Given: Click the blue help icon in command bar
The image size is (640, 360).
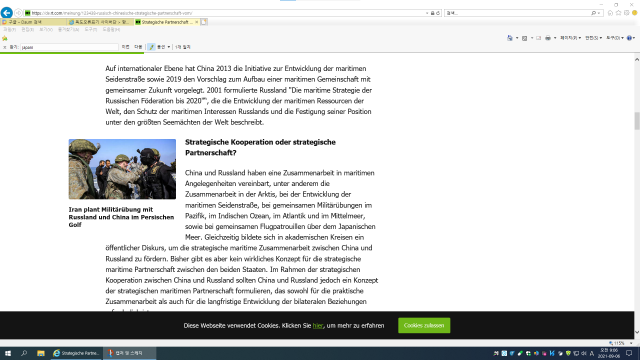Looking at the screenshot, I should pos(629,38).
